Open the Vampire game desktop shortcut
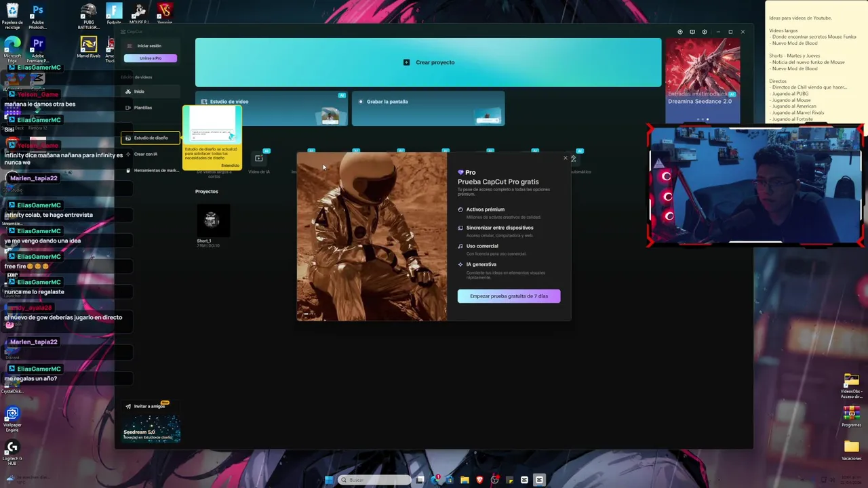The width and height of the screenshot is (868, 488). point(164,14)
